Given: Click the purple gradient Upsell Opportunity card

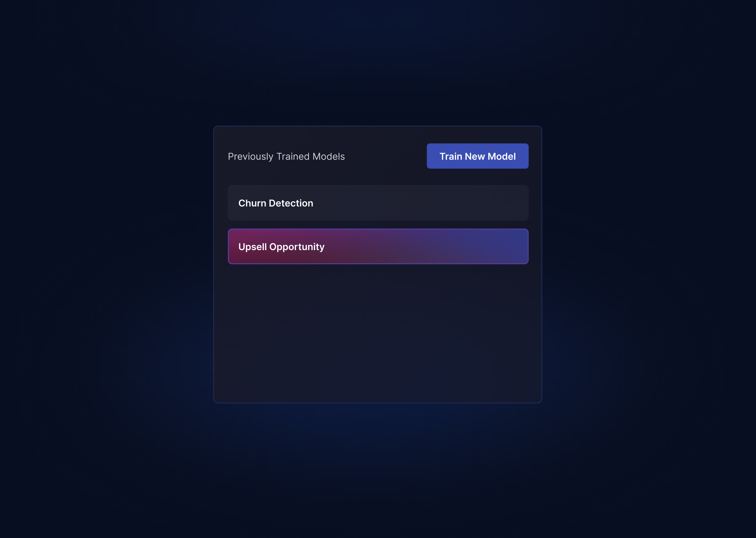Looking at the screenshot, I should tap(378, 246).
